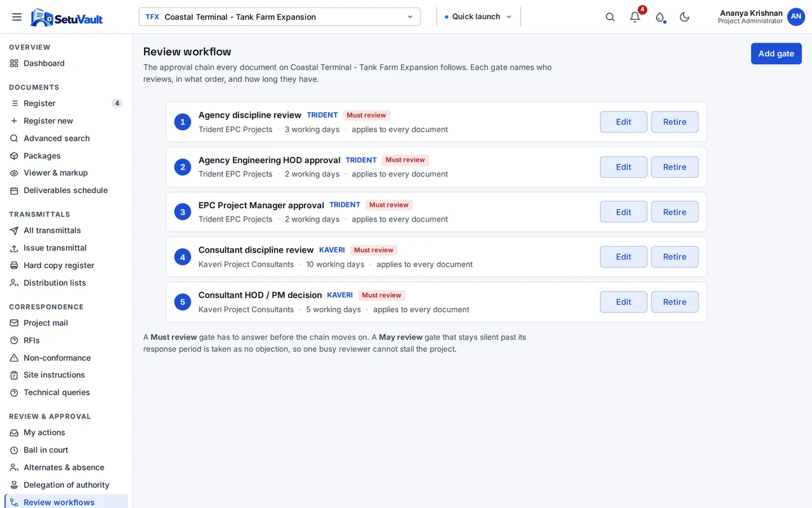Expand the Coastal Terminal project selector
The image size is (812, 508).
pos(280,17)
